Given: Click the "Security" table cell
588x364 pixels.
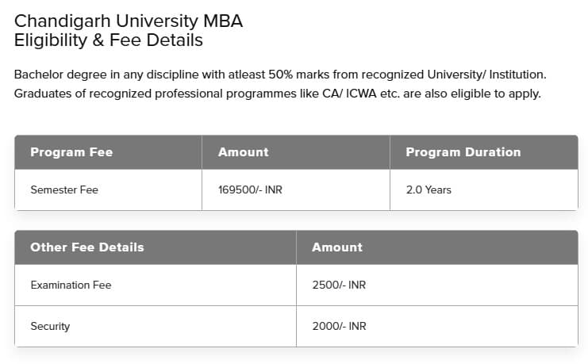Looking at the screenshot, I should point(50,326).
